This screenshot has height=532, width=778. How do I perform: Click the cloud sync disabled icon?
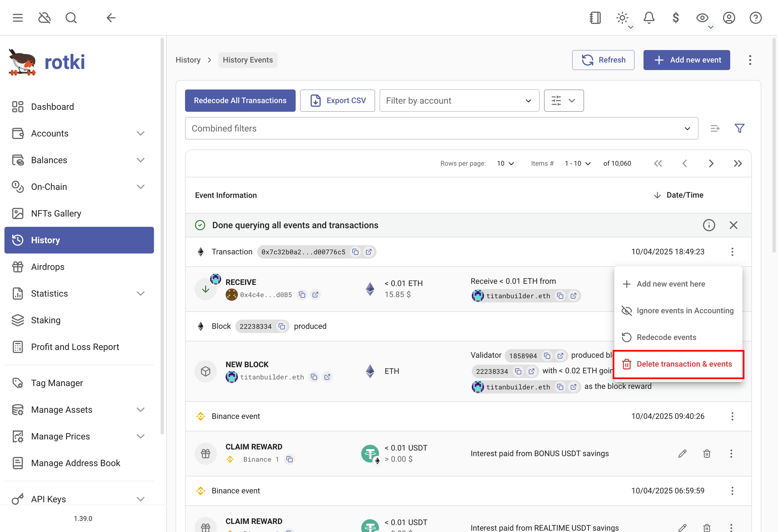tap(44, 18)
